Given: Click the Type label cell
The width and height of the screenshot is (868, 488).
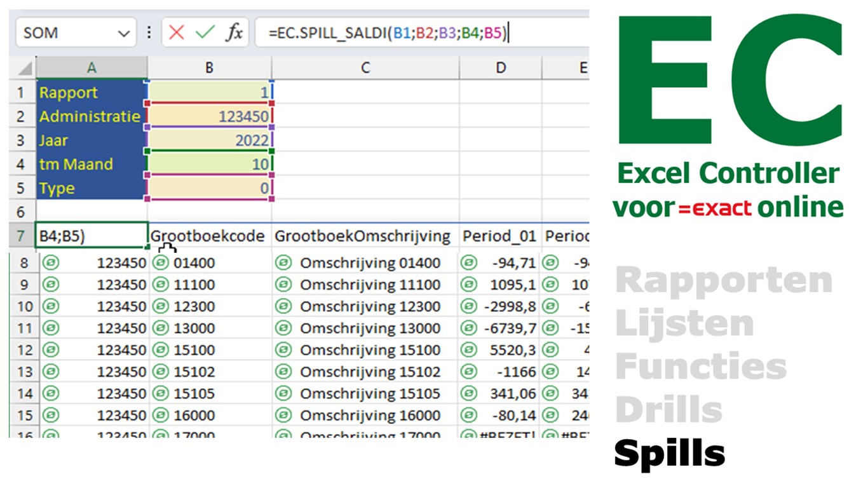Looking at the screenshot, I should click(92, 188).
